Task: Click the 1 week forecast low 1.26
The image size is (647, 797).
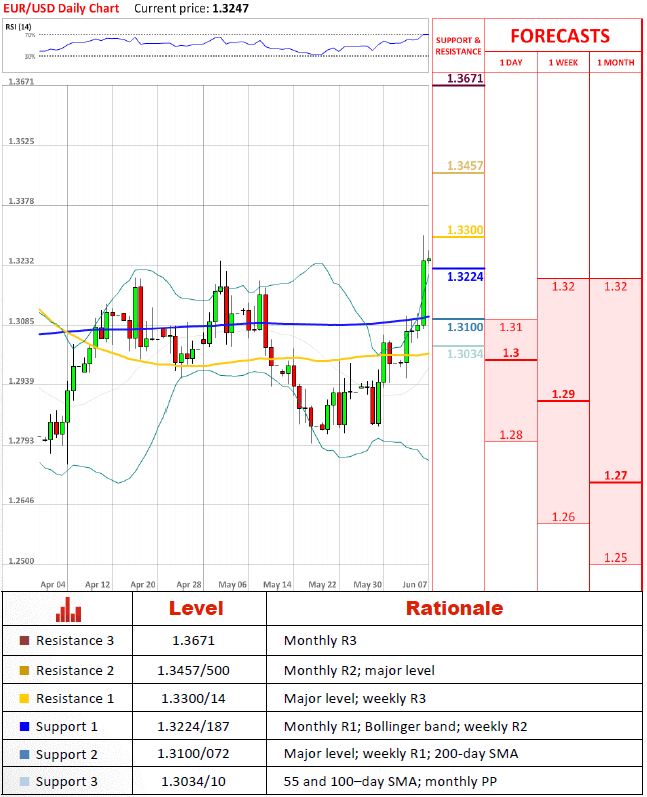Action: coord(563,517)
